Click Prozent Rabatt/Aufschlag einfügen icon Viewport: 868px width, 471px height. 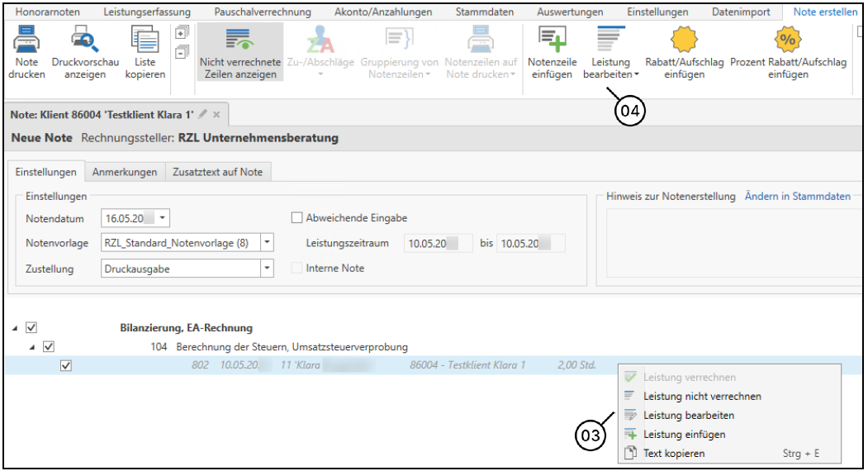[x=788, y=40]
